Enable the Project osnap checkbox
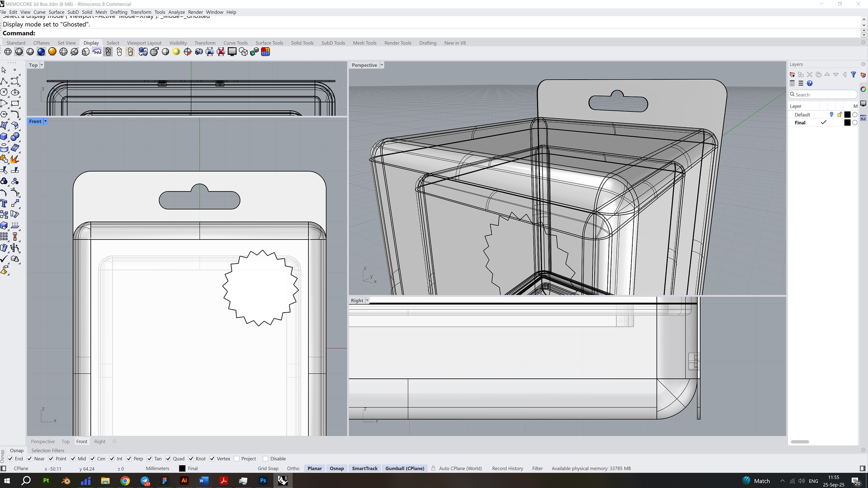868x488 pixels. [x=236, y=459]
